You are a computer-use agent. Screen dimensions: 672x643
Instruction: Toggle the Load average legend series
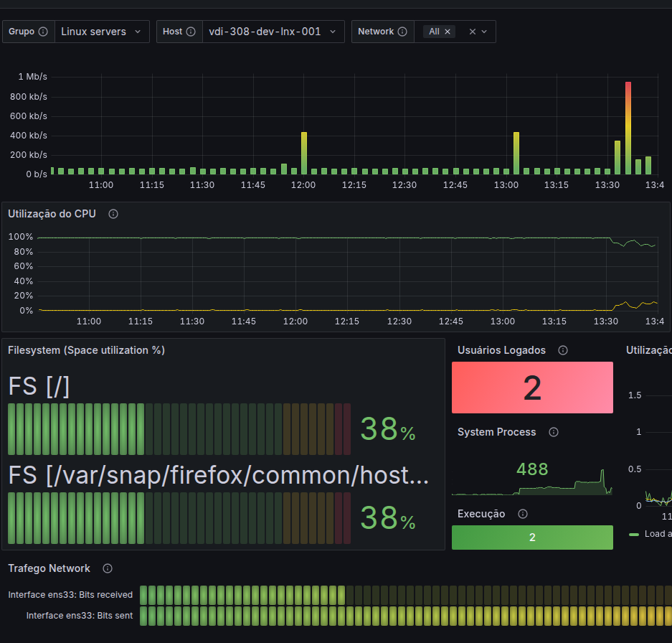[650, 534]
